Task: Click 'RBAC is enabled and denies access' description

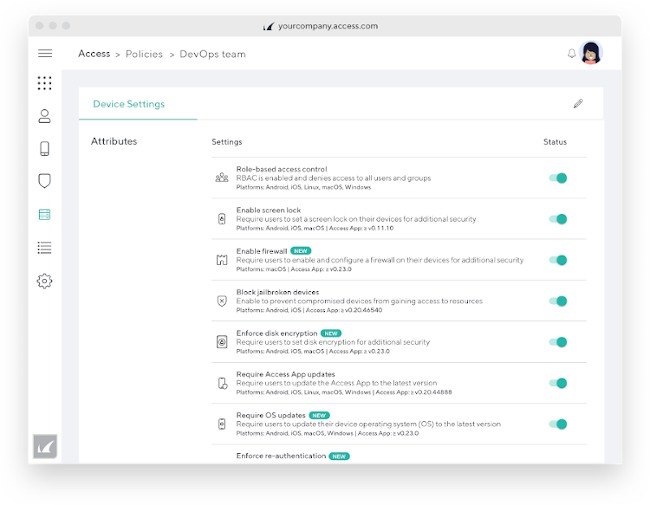Action: pyautogui.click(x=334, y=178)
